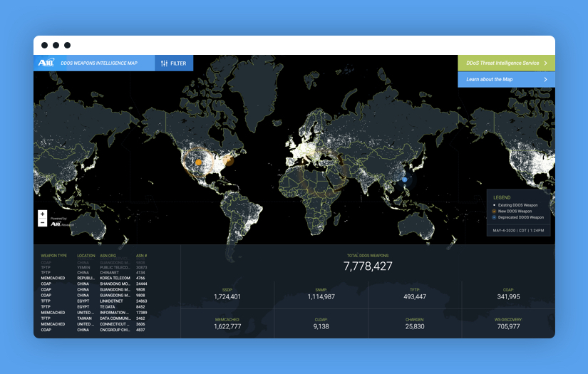Screen dimensions: 588x374
Task: Click the total weapons count 7,778,427
Action: [368, 266]
